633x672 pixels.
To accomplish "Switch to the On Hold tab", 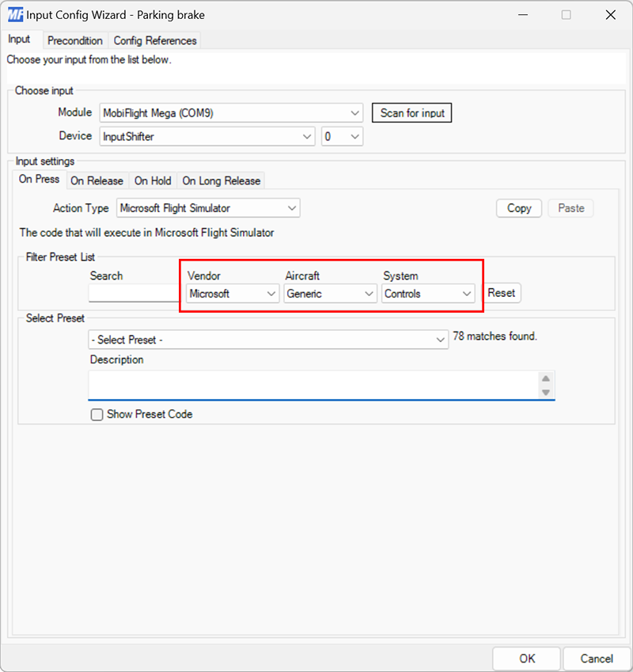I will (153, 180).
